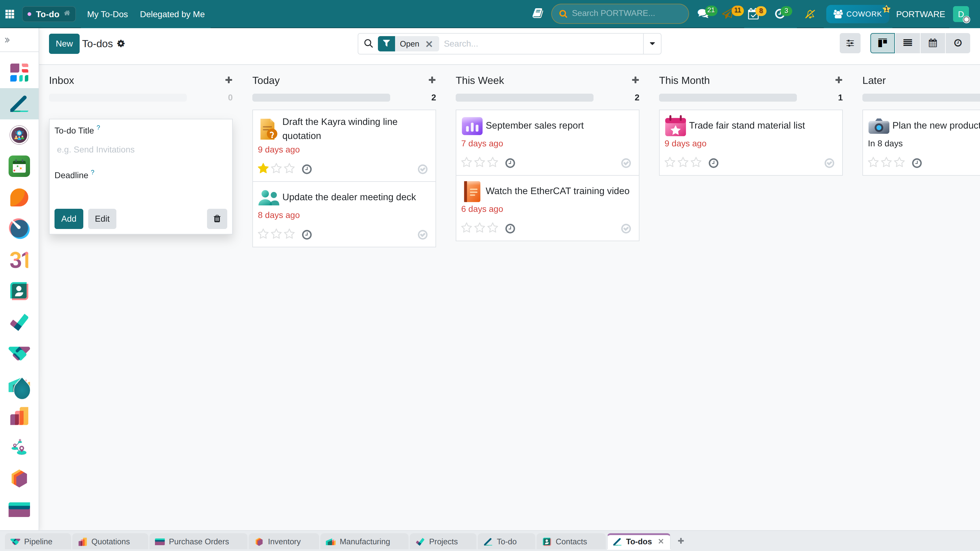Mark Update the dealer meeting deck done

pyautogui.click(x=422, y=234)
